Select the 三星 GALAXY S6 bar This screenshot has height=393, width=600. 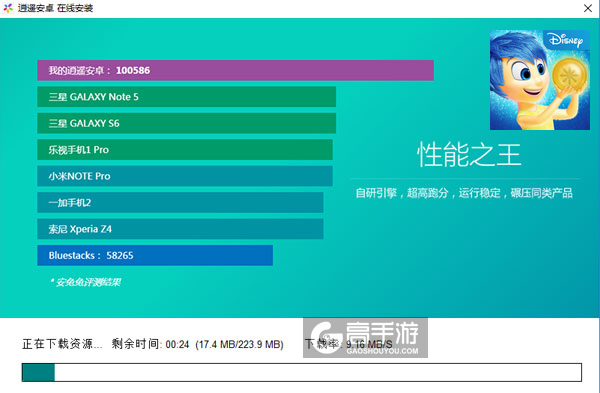[x=186, y=123]
